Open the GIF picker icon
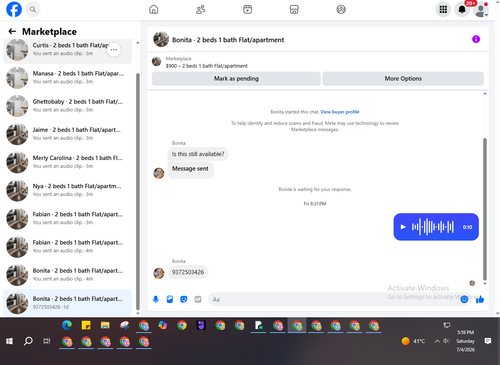Screen dimensions: 500x365 point(198,299)
